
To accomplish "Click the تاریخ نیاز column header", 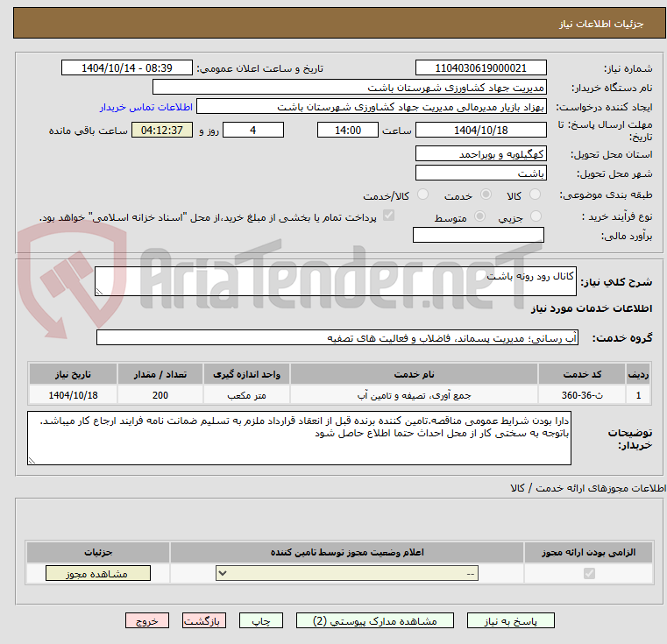I will [x=73, y=374].
